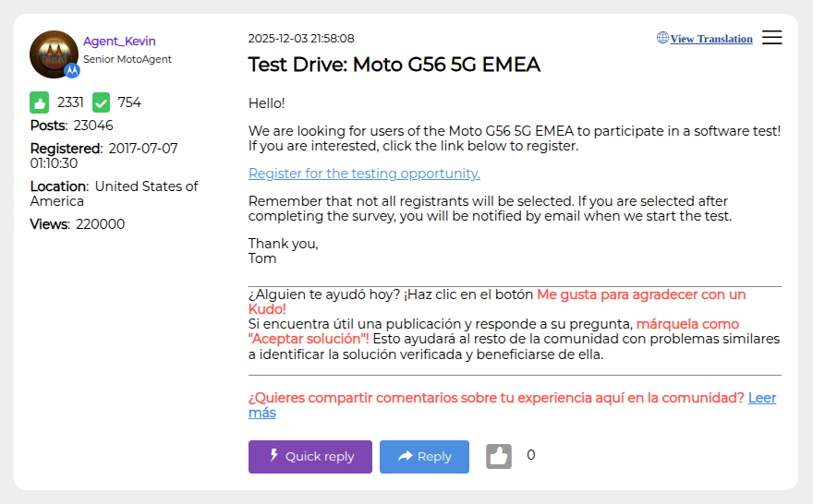Click the accepted solutions count 754
This screenshot has height=504, width=813.
coord(129,102)
